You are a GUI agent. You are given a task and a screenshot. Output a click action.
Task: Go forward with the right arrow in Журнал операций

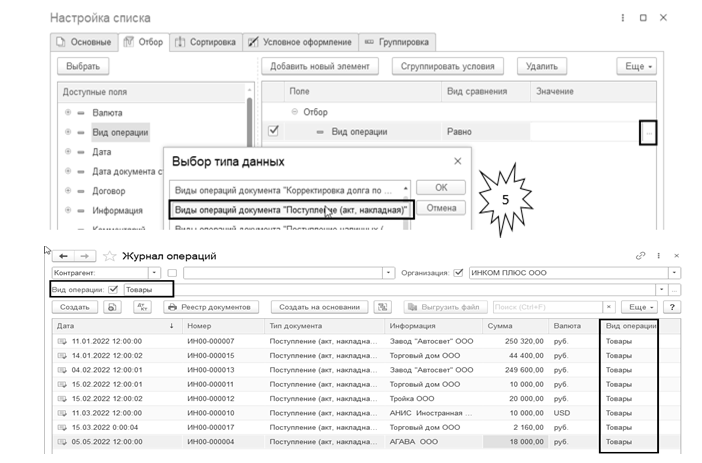tap(84, 256)
